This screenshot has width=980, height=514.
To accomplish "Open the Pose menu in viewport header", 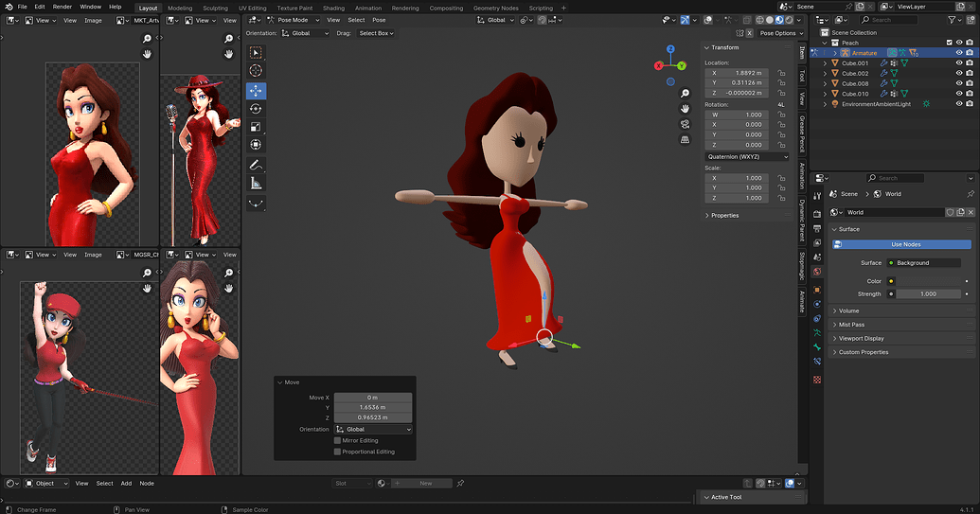I will pyautogui.click(x=379, y=20).
